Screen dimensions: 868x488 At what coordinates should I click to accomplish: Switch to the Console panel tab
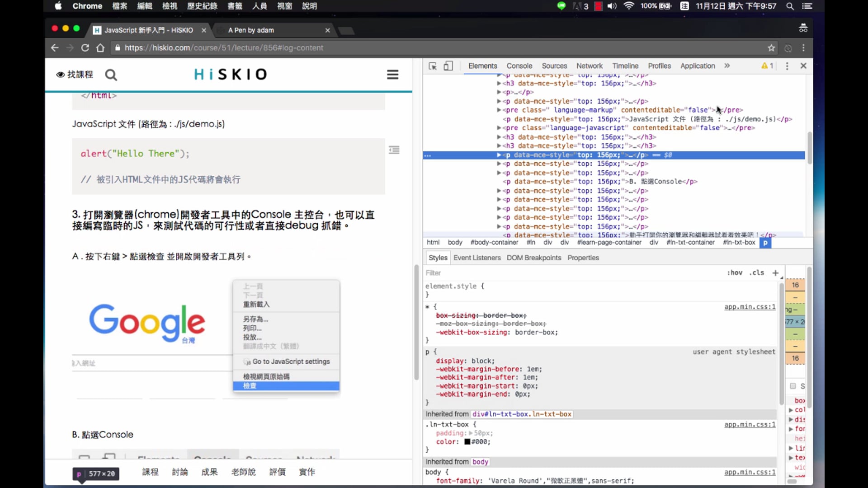tap(519, 66)
